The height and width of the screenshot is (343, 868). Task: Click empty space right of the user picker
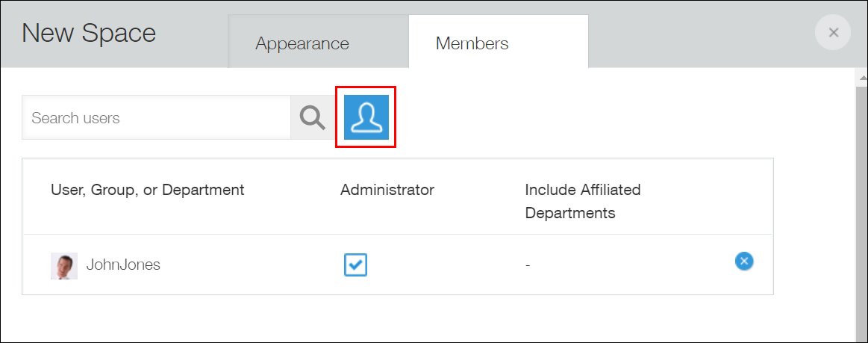[x=597, y=117]
